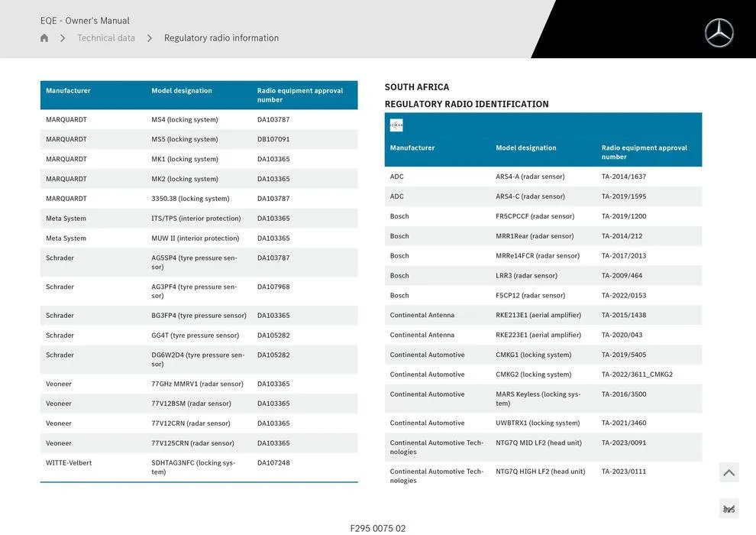Click the chevron after the home icon

63,38
